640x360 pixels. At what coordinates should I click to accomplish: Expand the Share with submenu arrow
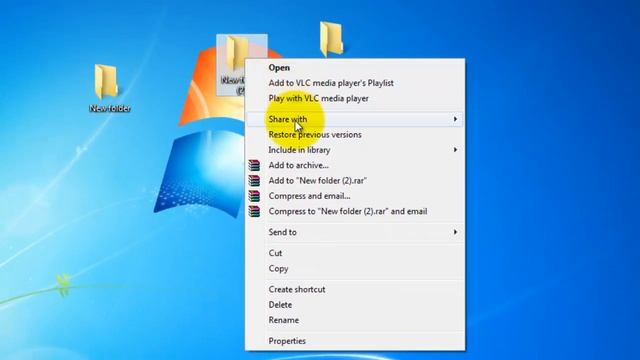coord(455,119)
